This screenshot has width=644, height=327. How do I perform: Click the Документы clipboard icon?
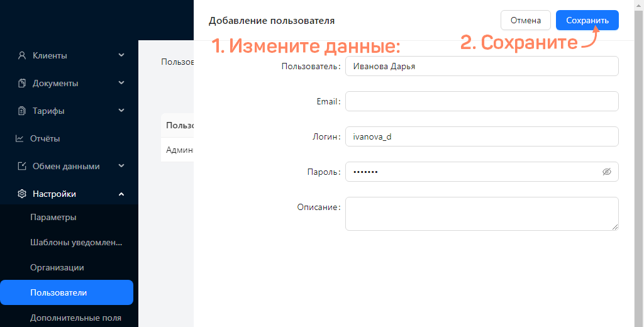pos(22,84)
